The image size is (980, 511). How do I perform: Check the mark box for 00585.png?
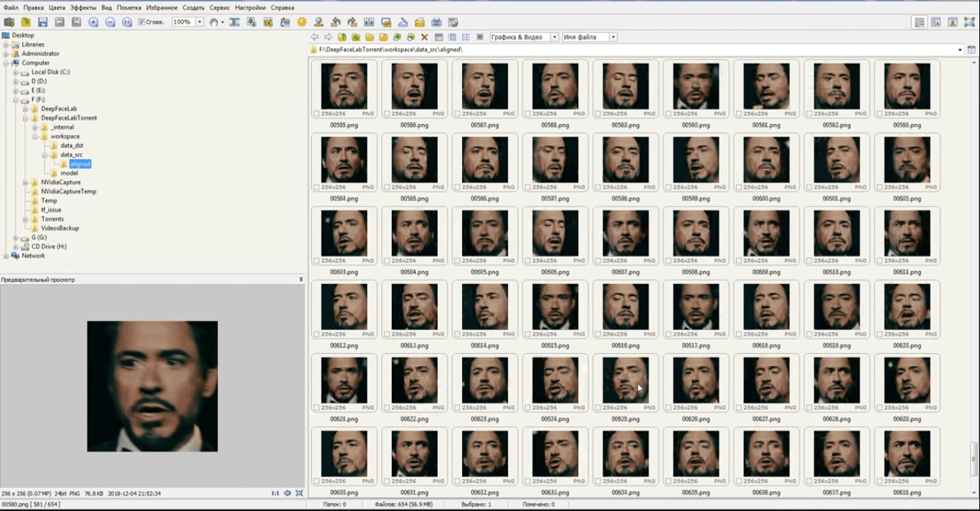tap(316, 113)
